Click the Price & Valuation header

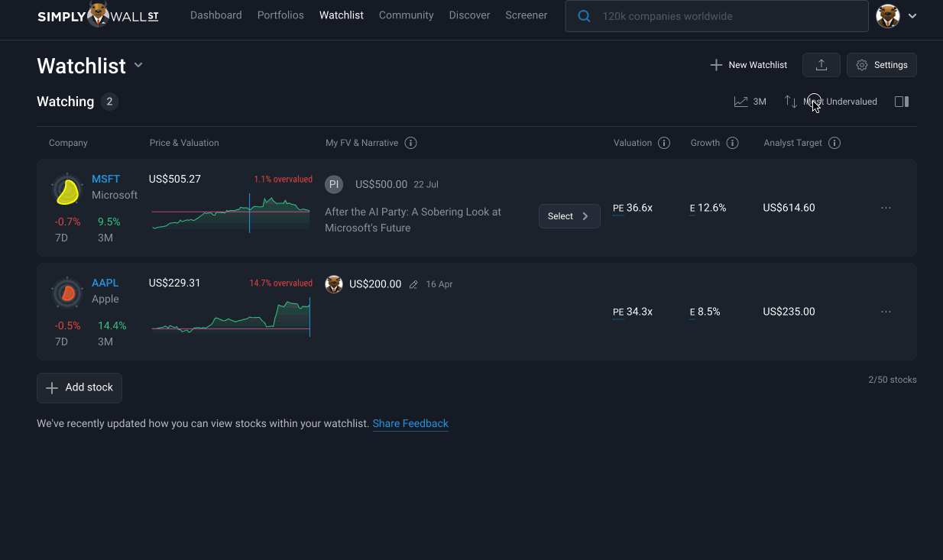click(x=184, y=143)
